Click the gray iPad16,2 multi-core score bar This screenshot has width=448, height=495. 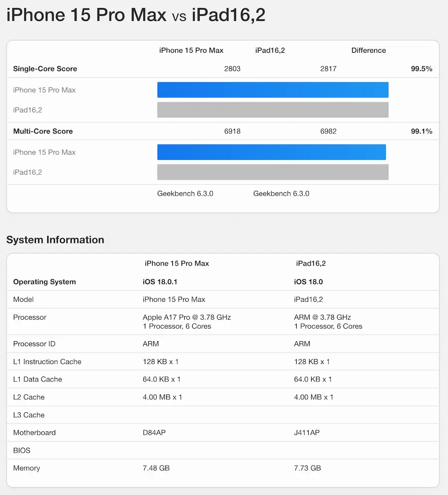pos(273,172)
